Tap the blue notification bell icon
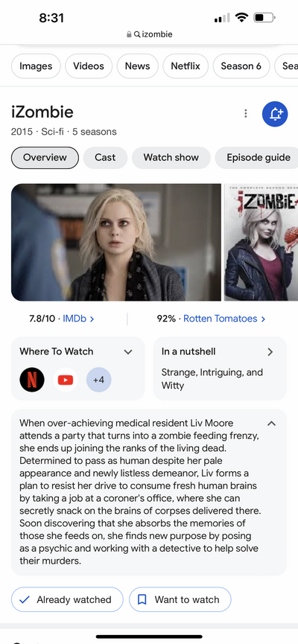The image size is (298, 644). [275, 114]
